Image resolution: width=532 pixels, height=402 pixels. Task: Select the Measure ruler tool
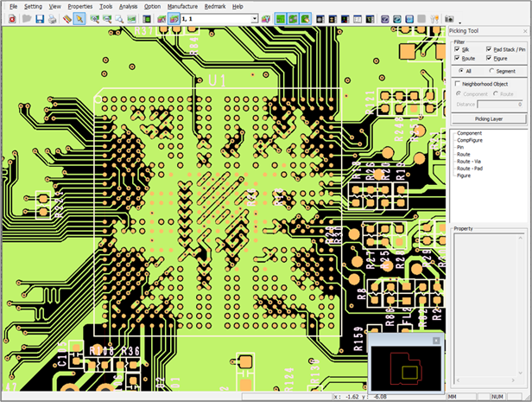(x=66, y=18)
